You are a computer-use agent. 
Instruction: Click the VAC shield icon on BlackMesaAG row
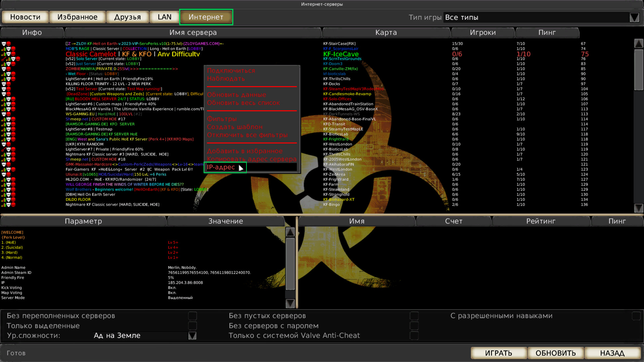coord(8,109)
